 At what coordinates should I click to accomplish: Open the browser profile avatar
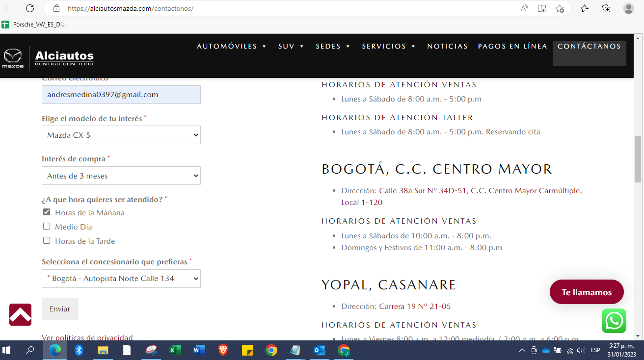tap(628, 8)
